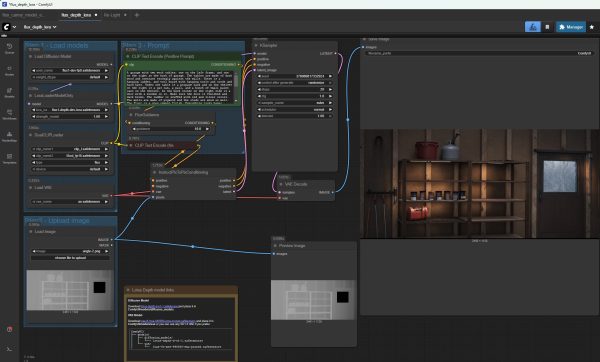Collapse the VAE Decode node
The height and width of the screenshot is (362, 600).
pyautogui.click(x=281, y=184)
